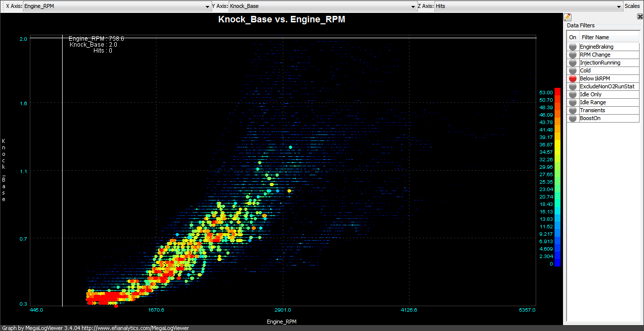The image size is (644, 331).
Task: Toggle the InjectionRunning filter light
Action: 573,63
